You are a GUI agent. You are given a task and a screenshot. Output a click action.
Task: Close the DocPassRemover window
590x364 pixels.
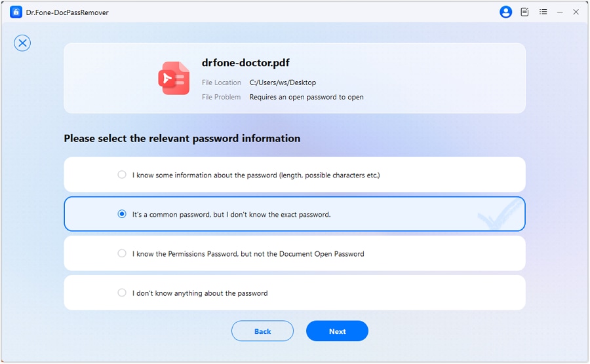[576, 12]
